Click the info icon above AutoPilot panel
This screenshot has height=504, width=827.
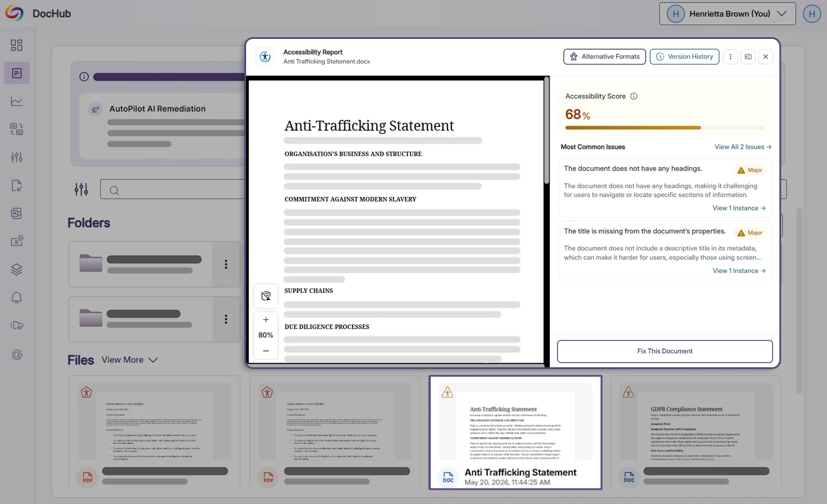[x=84, y=77]
